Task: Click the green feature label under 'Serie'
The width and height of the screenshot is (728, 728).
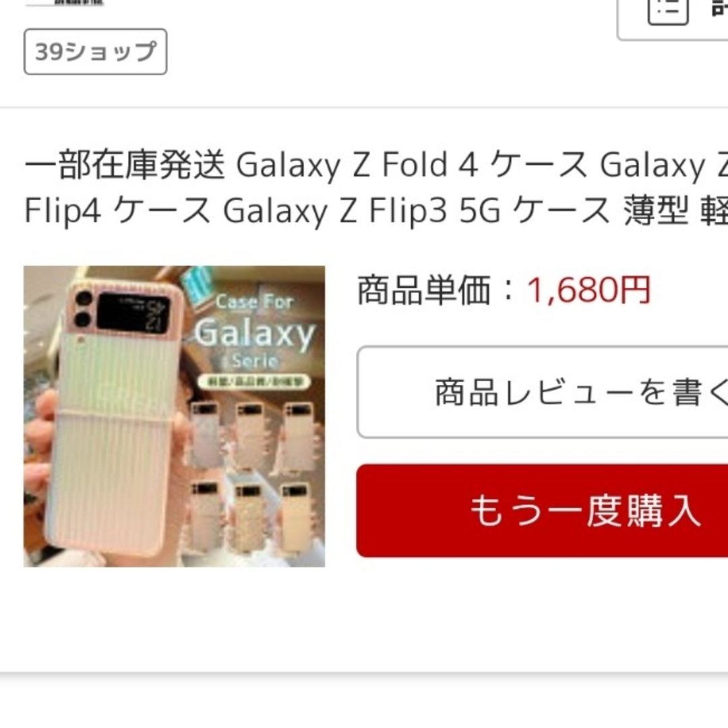Action: pyautogui.click(x=254, y=382)
